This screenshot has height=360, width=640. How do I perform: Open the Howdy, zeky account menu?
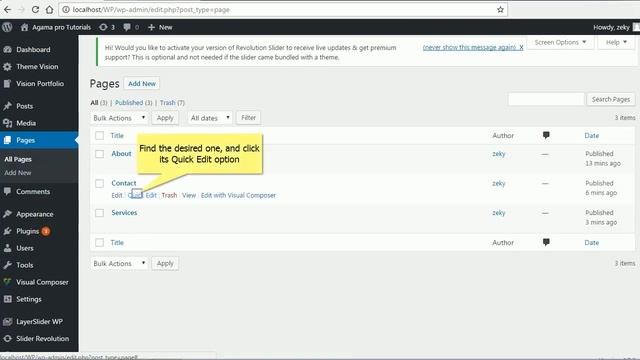616,27
